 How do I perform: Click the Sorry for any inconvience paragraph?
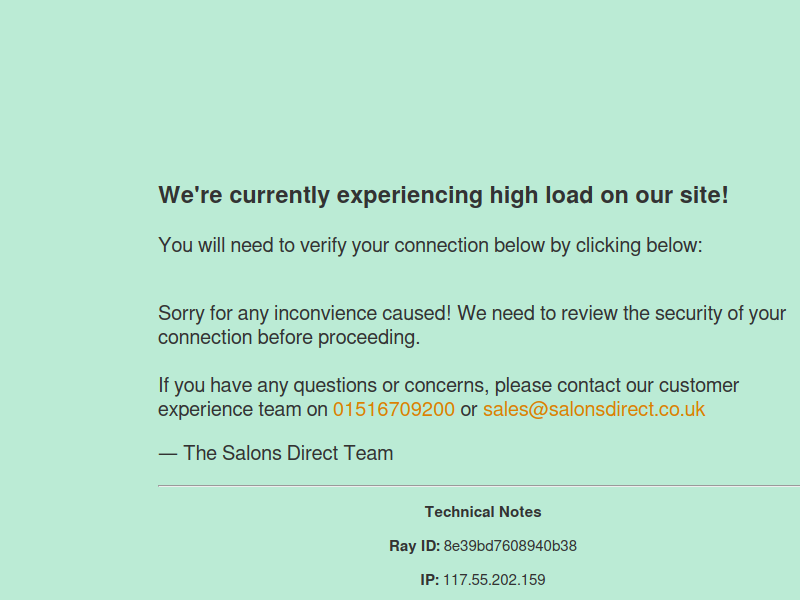472,325
